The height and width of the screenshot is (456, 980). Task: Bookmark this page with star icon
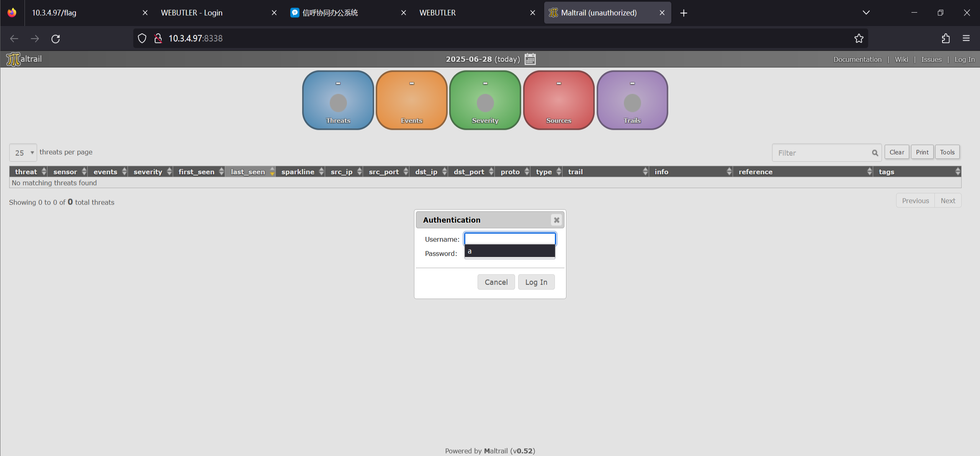[859, 38]
